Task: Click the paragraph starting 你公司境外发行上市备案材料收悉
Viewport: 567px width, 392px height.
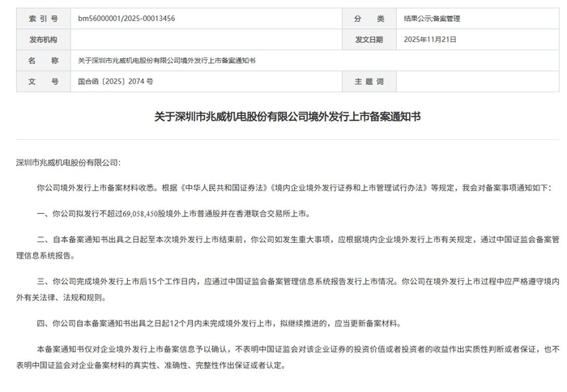Action: (x=293, y=188)
